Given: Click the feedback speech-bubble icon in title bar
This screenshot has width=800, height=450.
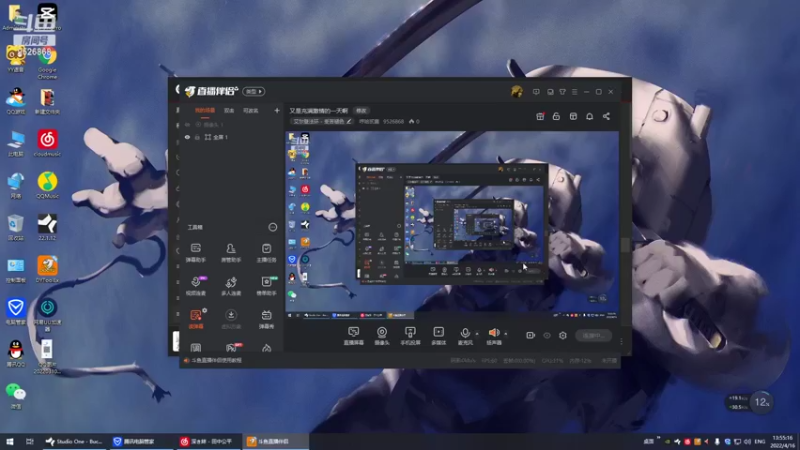Looking at the screenshot, I should 536,92.
